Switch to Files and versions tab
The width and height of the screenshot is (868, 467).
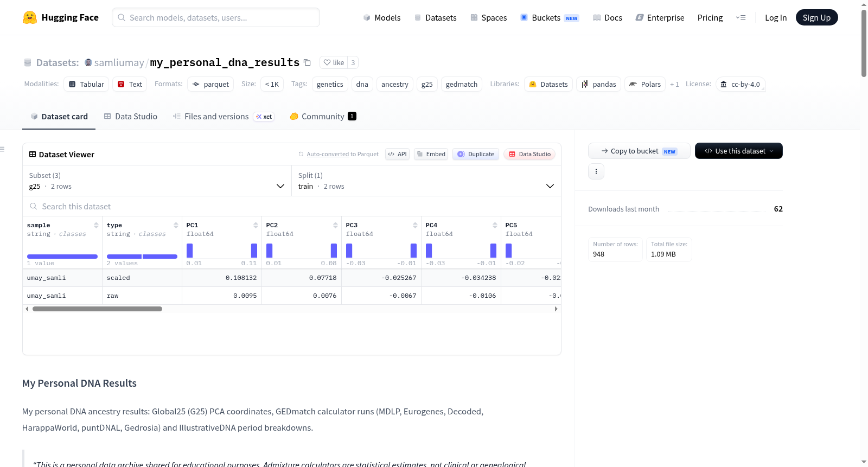pos(224,116)
